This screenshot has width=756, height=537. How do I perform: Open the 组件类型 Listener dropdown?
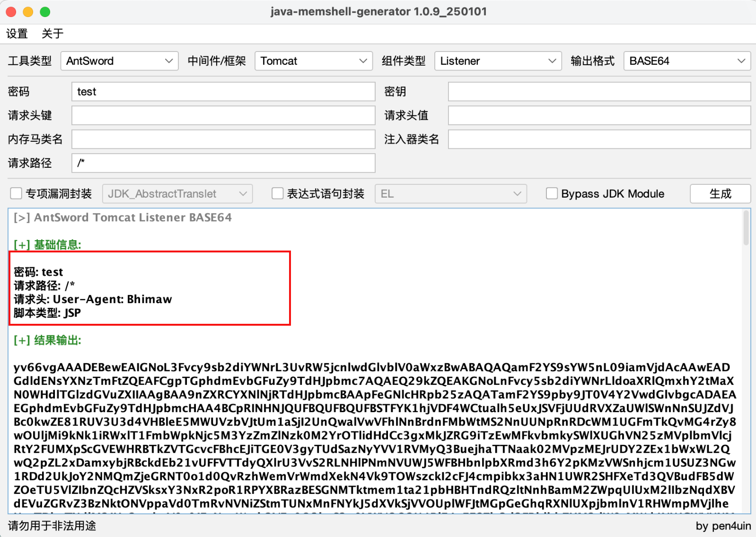click(498, 61)
